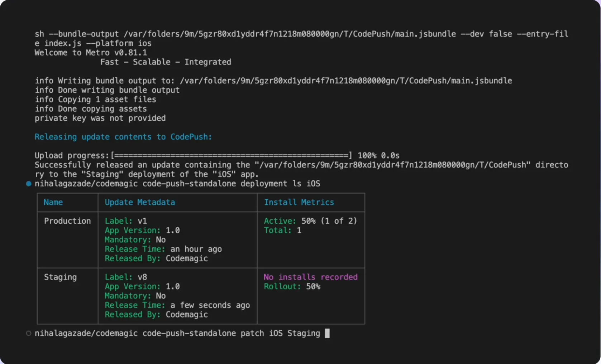601x364 pixels.
Task: Click 'Successfully released an update' line
Action: tap(301, 165)
